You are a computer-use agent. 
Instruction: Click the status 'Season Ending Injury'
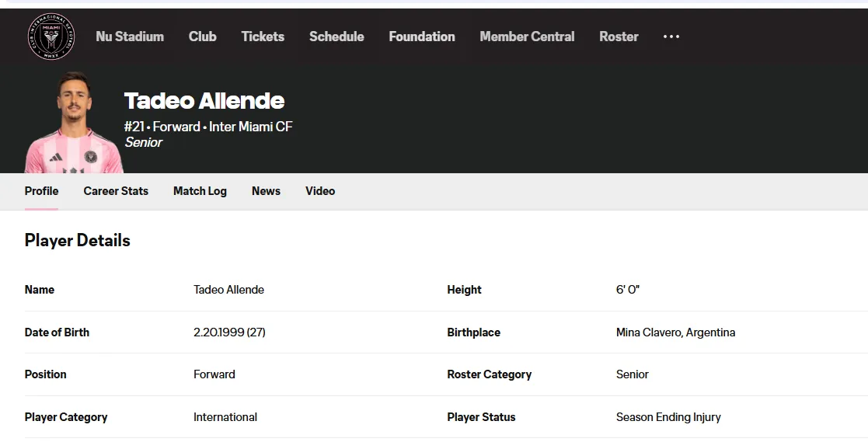click(668, 417)
